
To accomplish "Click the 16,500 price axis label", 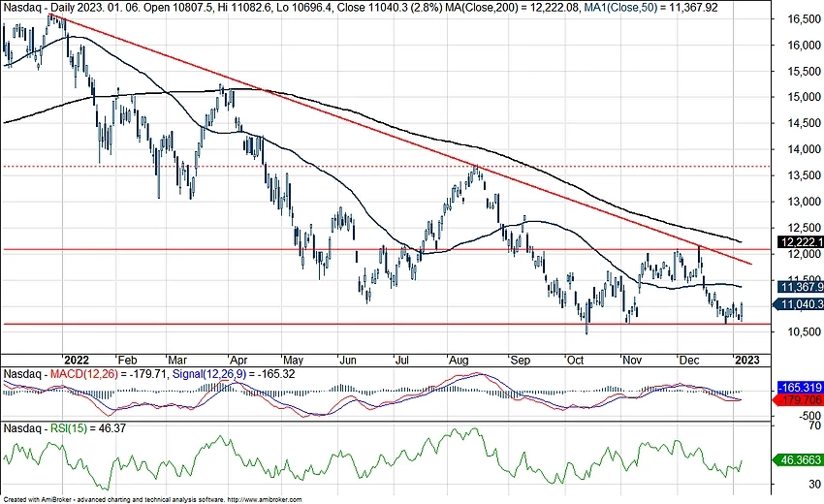I will tap(804, 19).
